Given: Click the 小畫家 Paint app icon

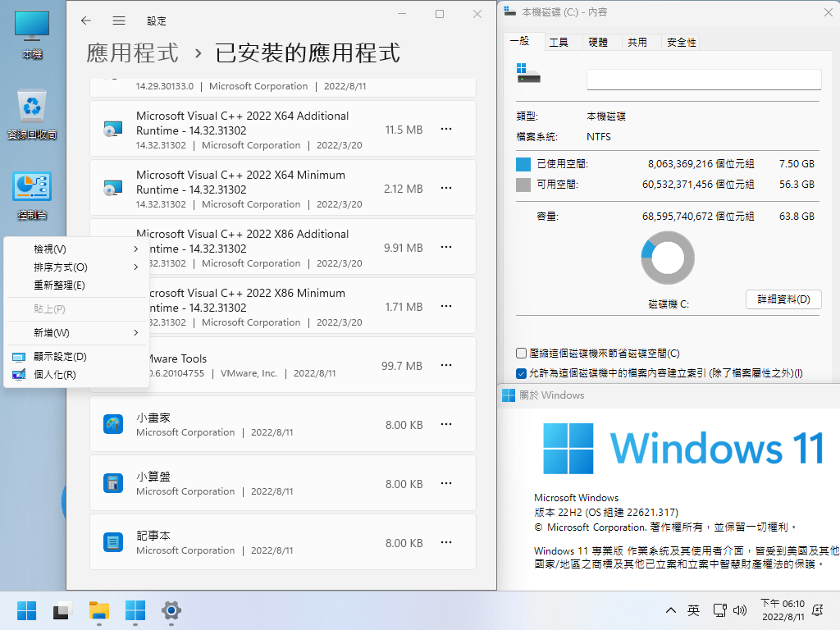Looking at the screenshot, I should [x=113, y=424].
